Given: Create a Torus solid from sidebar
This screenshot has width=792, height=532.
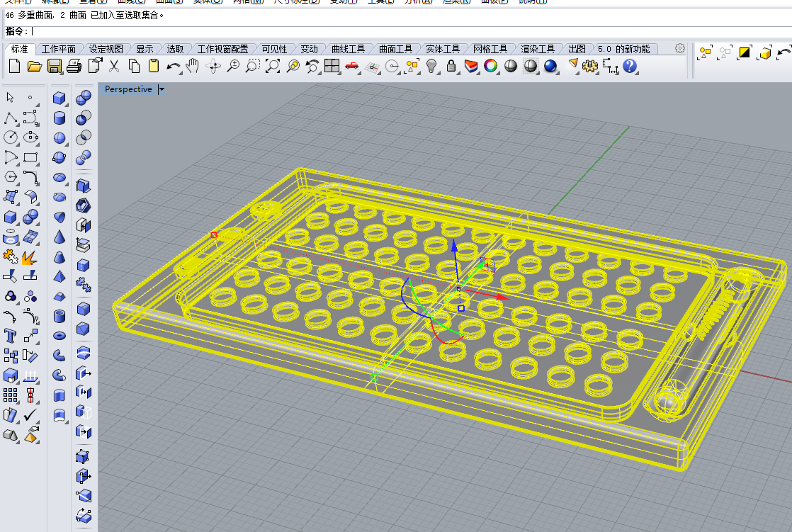Looking at the screenshot, I should pos(60,336).
